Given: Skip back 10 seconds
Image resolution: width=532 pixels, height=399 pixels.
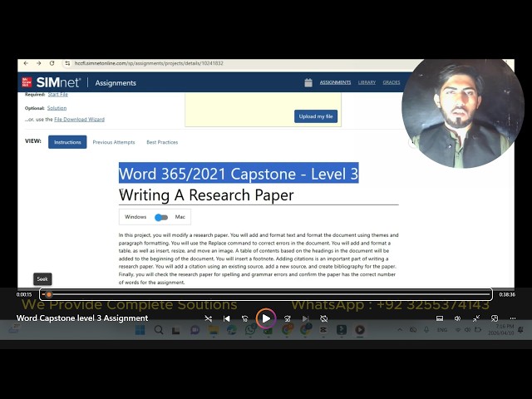Looking at the screenshot, I should [244, 318].
